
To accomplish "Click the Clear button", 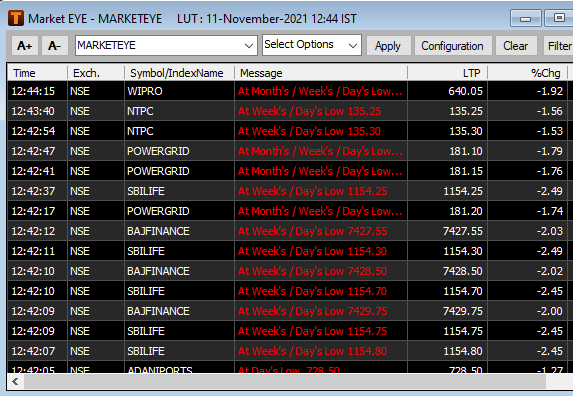I will pos(516,46).
